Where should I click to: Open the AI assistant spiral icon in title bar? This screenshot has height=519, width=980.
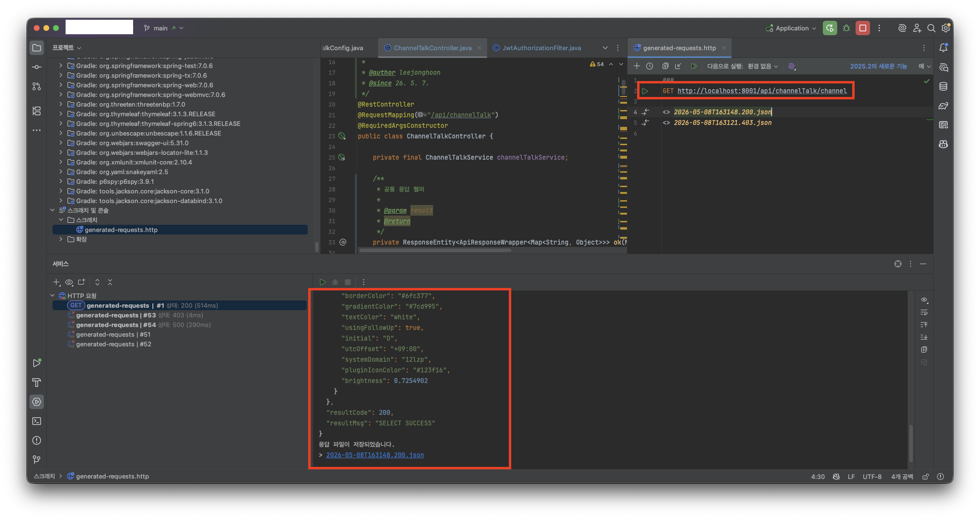(x=902, y=28)
